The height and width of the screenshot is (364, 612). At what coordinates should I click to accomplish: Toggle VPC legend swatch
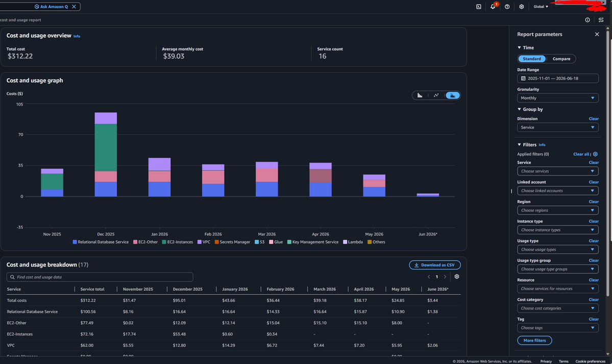199,242
